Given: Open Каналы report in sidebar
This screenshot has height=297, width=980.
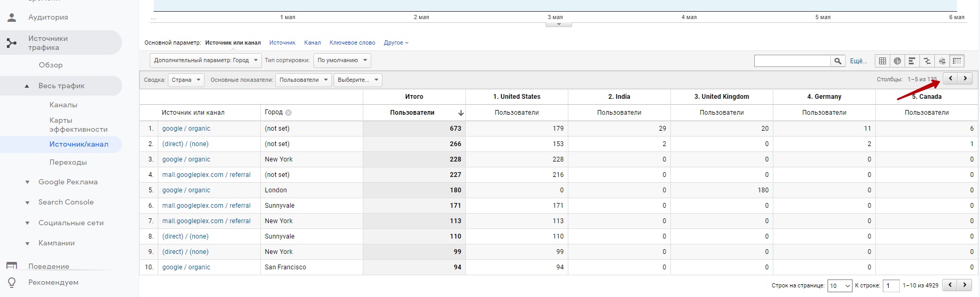Looking at the screenshot, I should pos(63,105).
